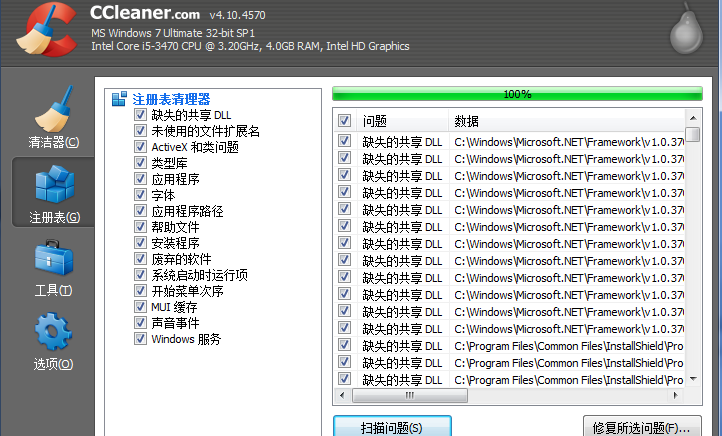The width and height of the screenshot is (722, 436).
Task: Toggle the 安装程序 checkbox
Action: tap(140, 243)
